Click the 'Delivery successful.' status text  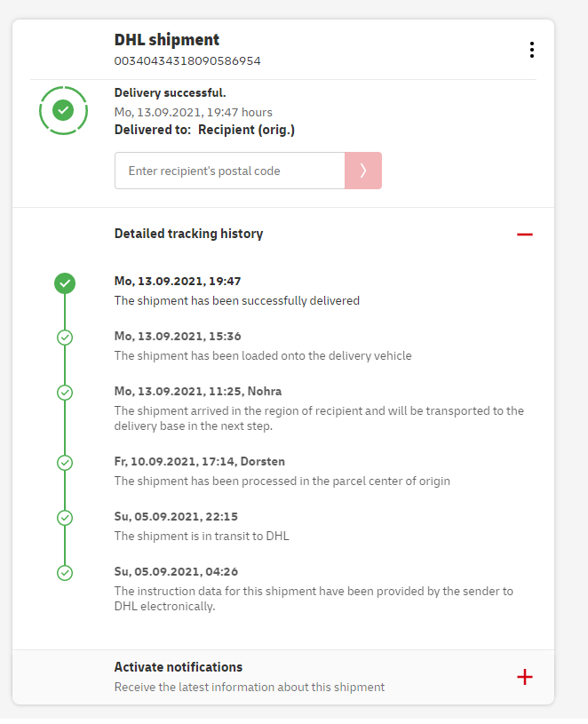point(171,92)
